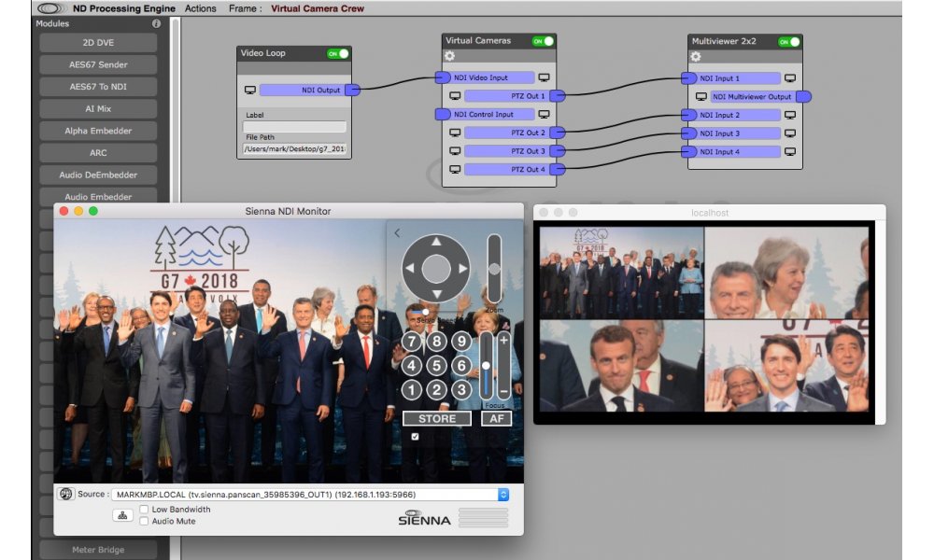This screenshot has width=934, height=560.
Task: Open the Actions menu
Action: tap(200, 8)
